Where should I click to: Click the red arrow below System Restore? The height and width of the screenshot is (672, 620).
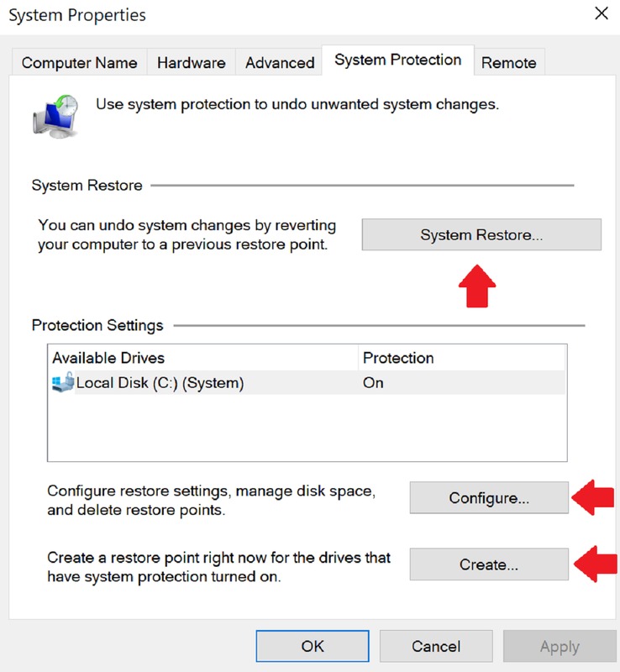point(477,286)
